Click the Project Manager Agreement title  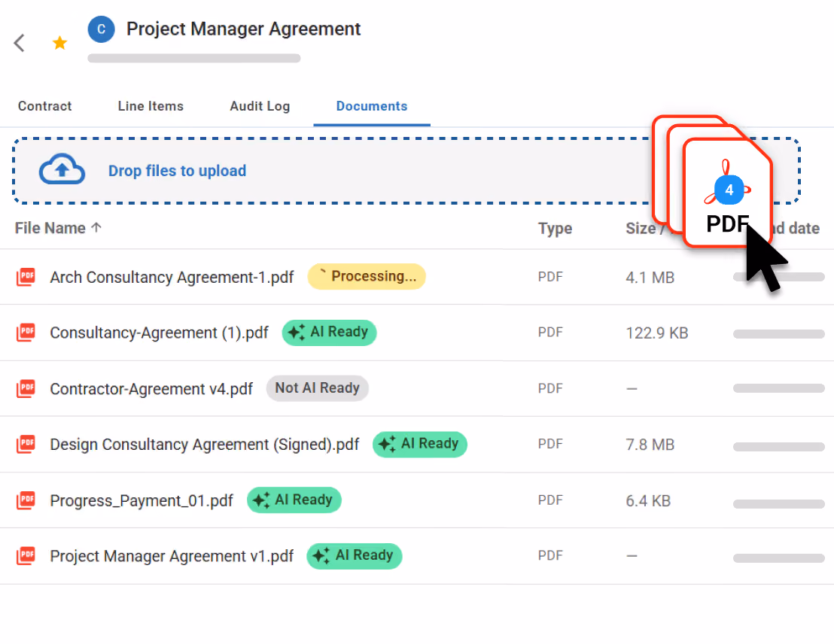pos(244,29)
